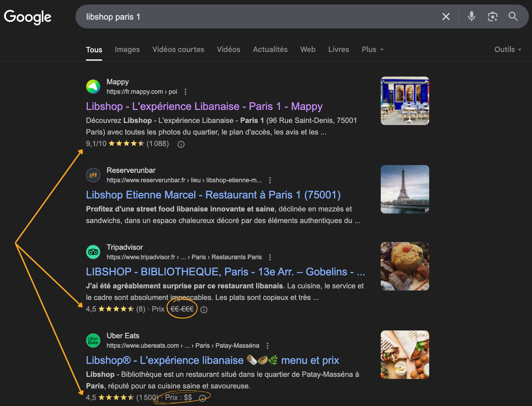The width and height of the screenshot is (532, 406).
Task: Open the three-dot menu for the Uber Eats result
Action: point(267,346)
